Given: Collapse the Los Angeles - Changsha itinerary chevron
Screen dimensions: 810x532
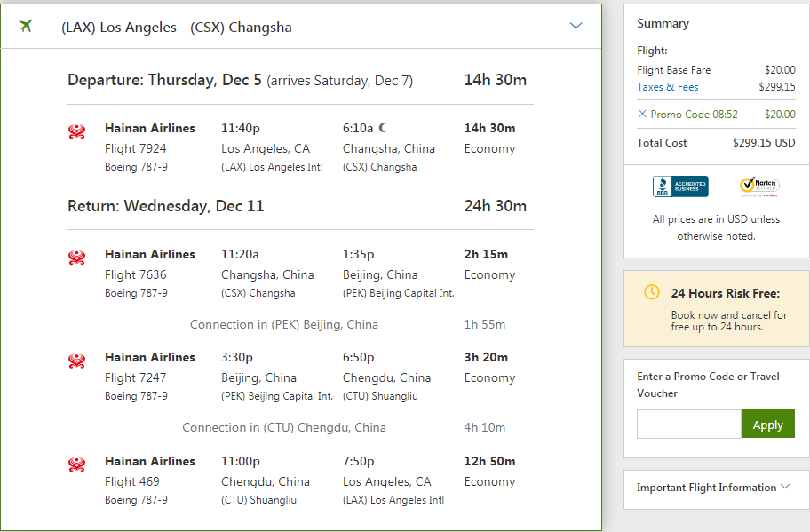Looking at the screenshot, I should click(x=576, y=25).
